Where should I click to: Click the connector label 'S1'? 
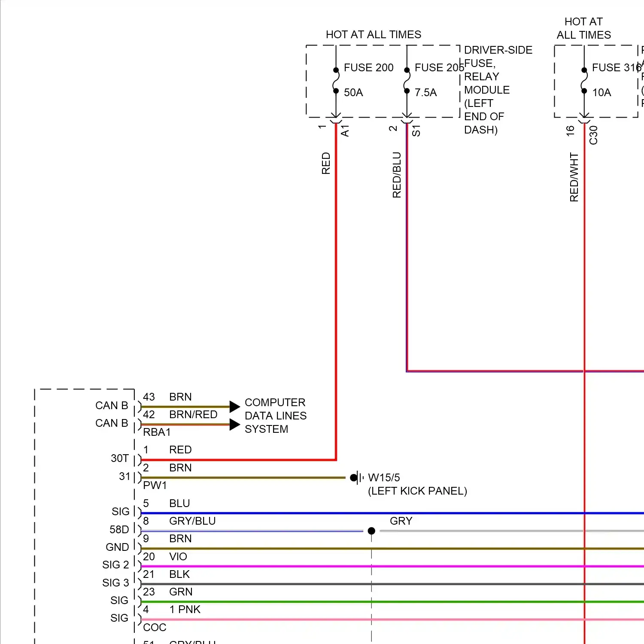pyautogui.click(x=416, y=131)
